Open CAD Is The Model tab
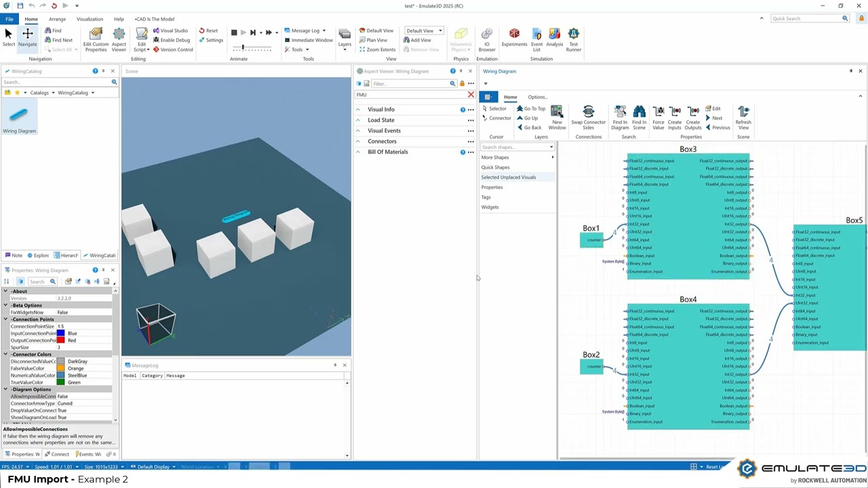The width and height of the screenshot is (868, 488). tap(154, 19)
